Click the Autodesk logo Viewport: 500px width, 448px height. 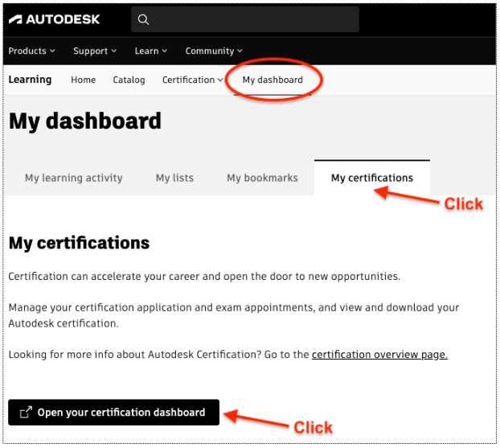coord(54,19)
